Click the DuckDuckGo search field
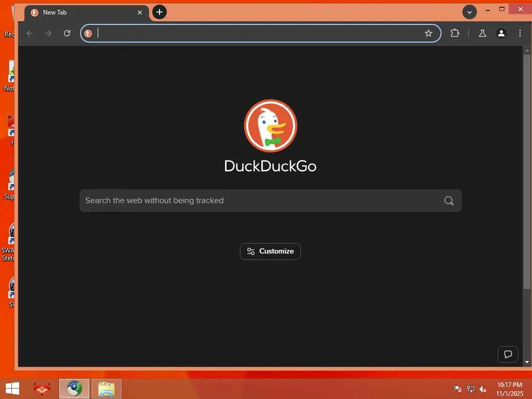532x399 pixels. (x=270, y=201)
